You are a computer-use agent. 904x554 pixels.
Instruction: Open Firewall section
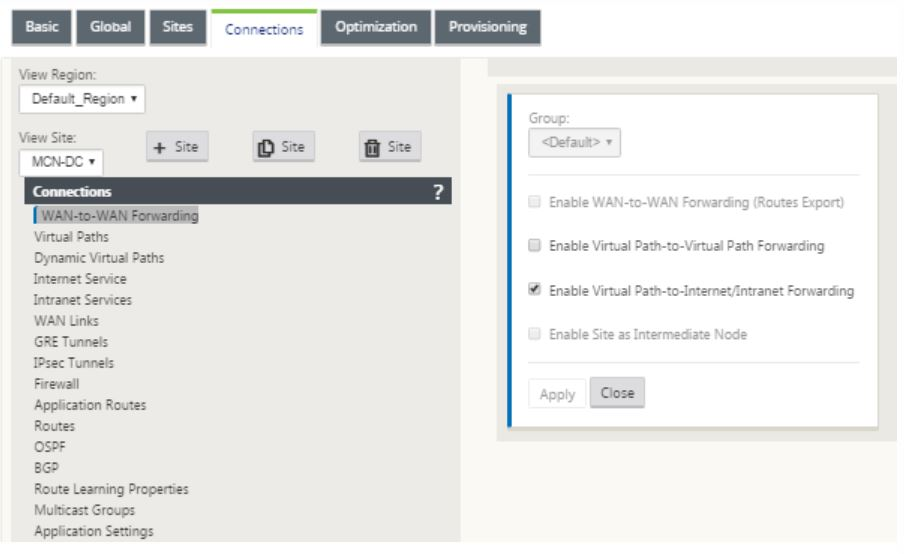[x=56, y=384]
